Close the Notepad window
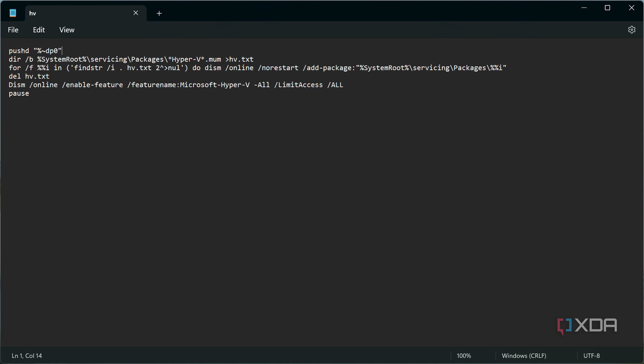This screenshot has width=644, height=364. point(632,8)
